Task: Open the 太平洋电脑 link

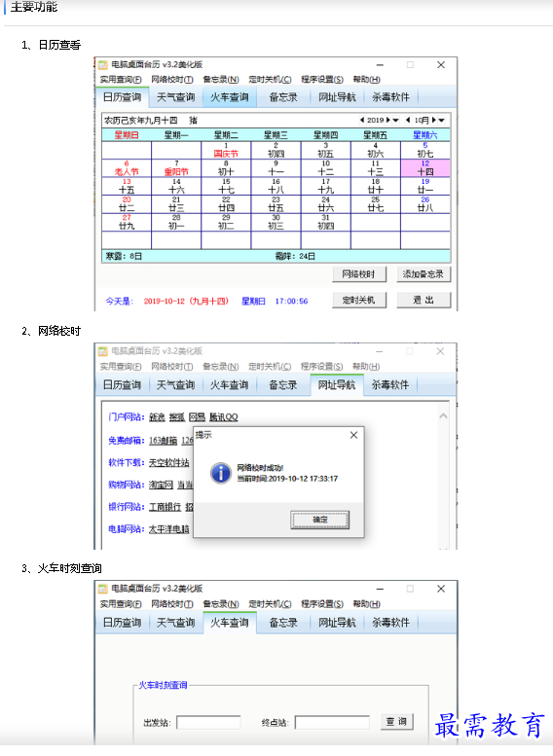Action: pos(168,529)
